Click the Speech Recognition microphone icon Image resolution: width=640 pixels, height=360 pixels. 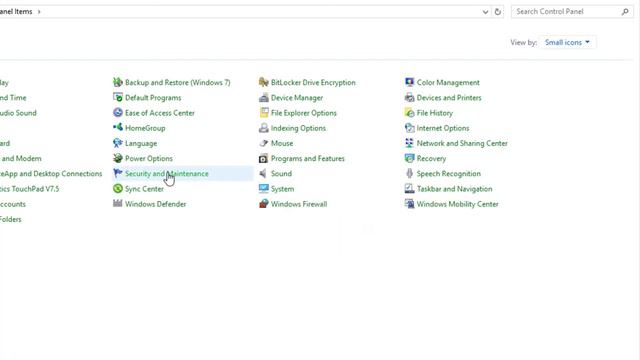point(409,173)
